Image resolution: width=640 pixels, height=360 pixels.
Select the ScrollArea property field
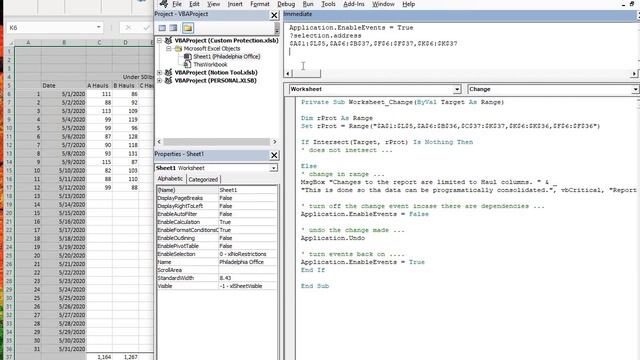click(247, 270)
